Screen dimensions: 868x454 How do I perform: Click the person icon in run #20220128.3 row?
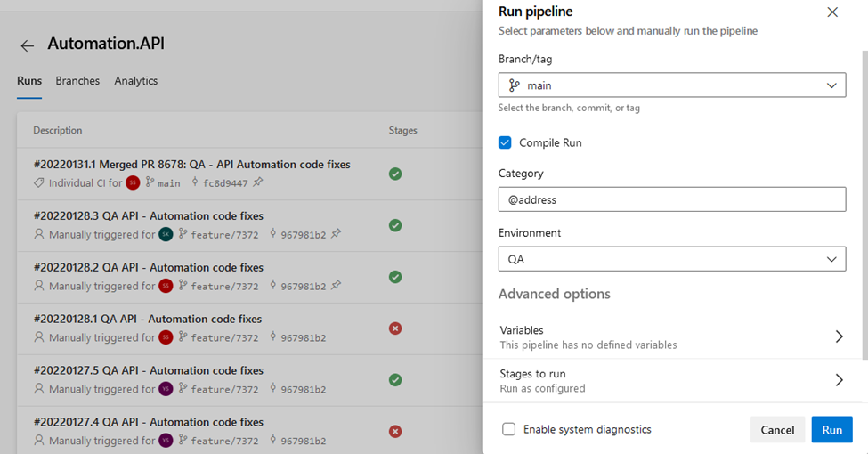point(39,234)
